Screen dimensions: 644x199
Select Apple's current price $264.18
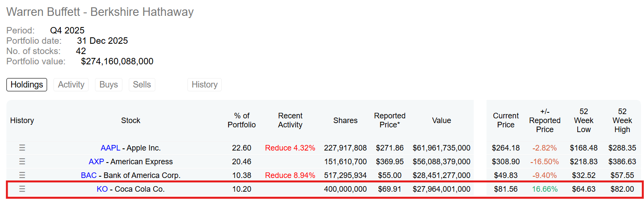click(506, 148)
